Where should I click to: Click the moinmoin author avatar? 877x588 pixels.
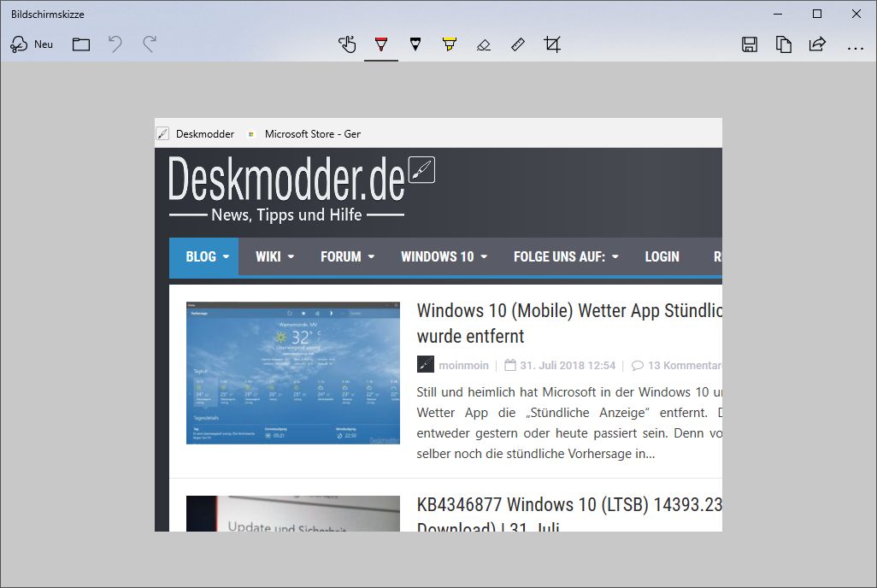[426, 364]
